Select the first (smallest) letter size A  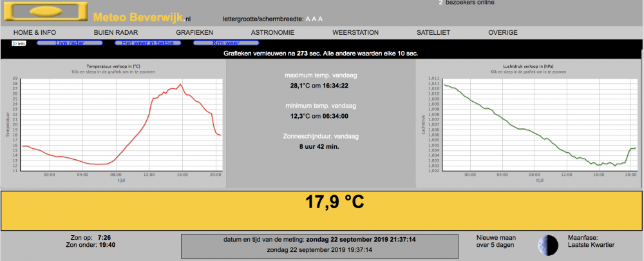pyautogui.click(x=308, y=19)
